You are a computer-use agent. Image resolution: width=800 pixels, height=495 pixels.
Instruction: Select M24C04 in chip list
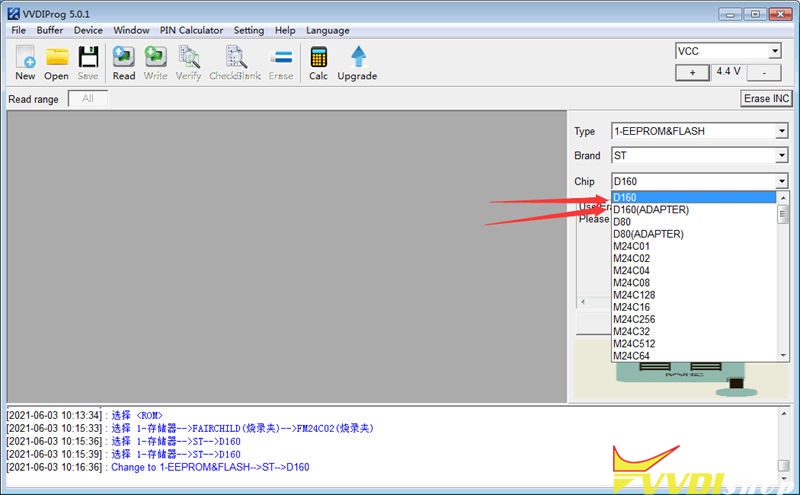click(x=694, y=271)
